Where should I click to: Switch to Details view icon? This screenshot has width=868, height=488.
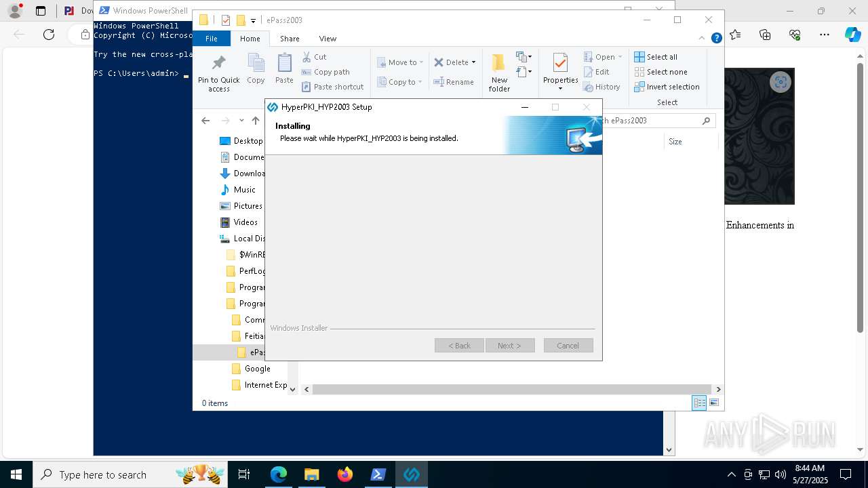click(x=699, y=403)
